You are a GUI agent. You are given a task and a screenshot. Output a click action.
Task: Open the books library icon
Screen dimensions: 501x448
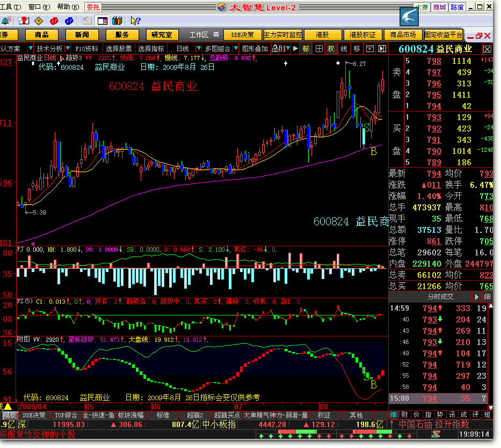click(117, 21)
